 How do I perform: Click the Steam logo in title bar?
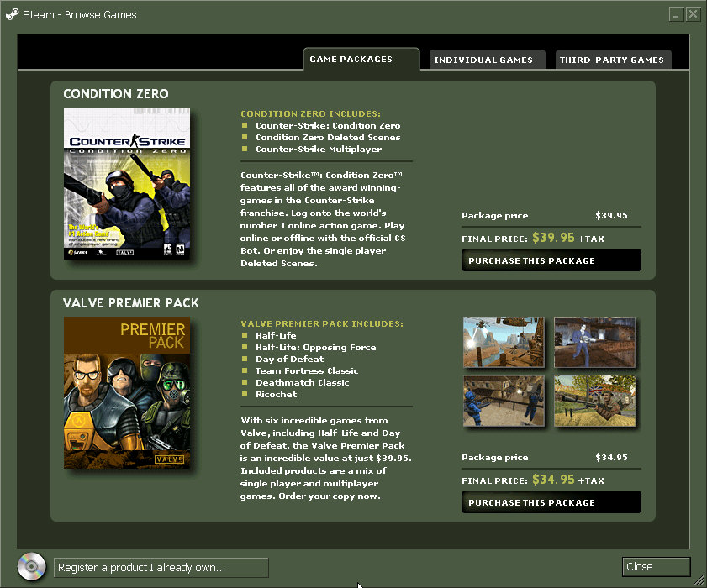(x=12, y=14)
